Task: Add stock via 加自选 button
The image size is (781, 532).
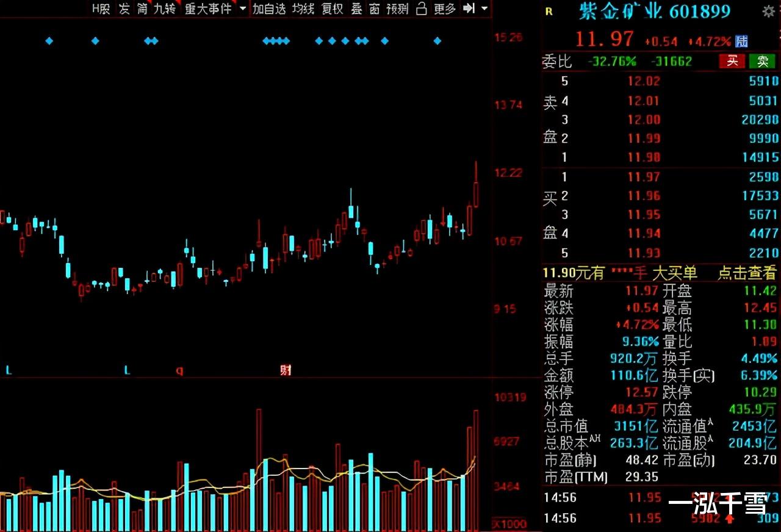Action: tap(269, 9)
